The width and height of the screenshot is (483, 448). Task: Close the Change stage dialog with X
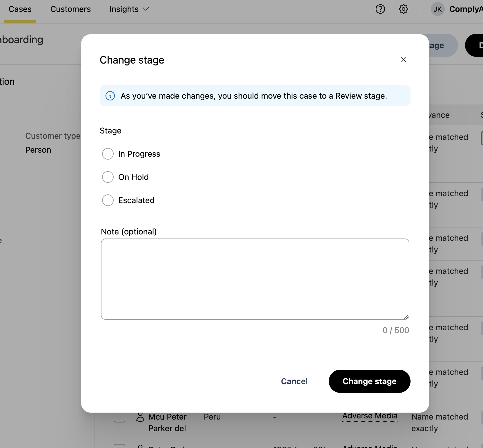[403, 60]
